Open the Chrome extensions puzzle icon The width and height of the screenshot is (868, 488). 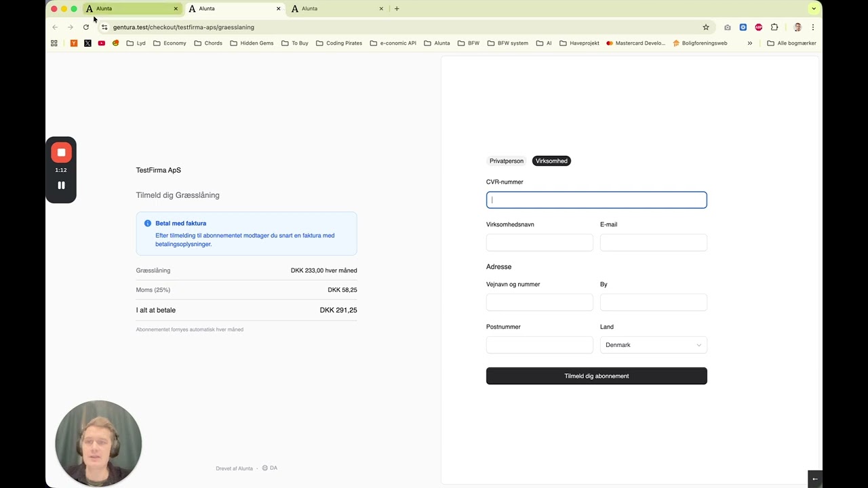(x=774, y=27)
